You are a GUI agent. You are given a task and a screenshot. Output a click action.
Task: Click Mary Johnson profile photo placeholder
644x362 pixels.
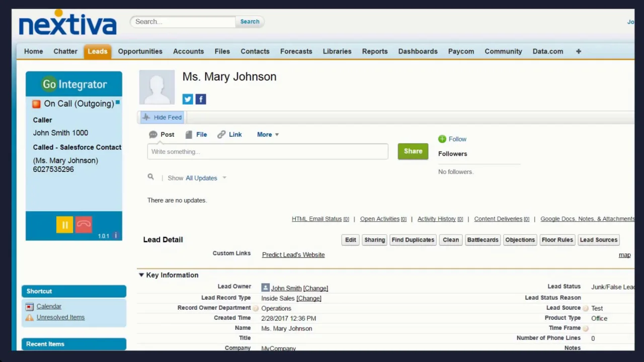tap(157, 87)
